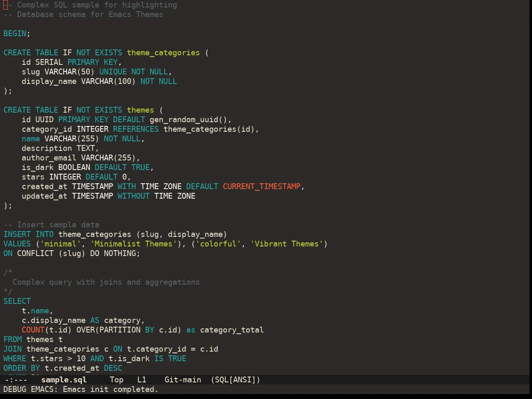Click the category_total alias
Image resolution: width=532 pixels, height=399 pixels.
pos(232,330)
